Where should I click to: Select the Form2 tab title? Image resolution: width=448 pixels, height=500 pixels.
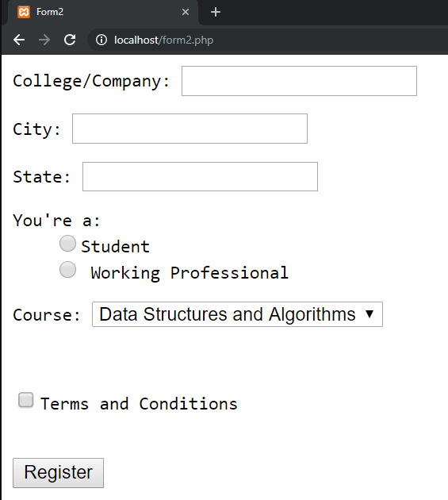[50, 12]
